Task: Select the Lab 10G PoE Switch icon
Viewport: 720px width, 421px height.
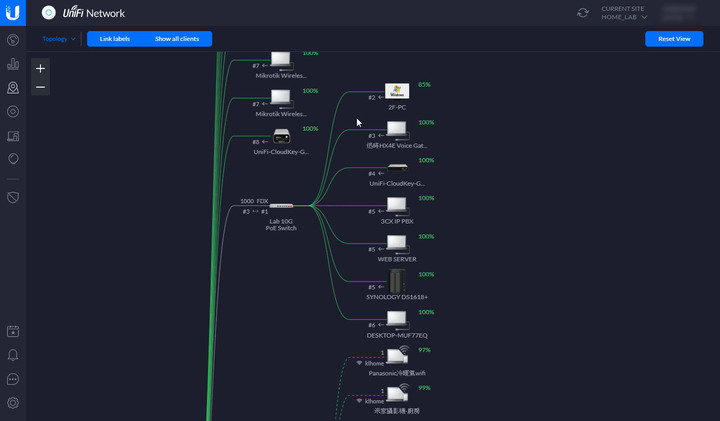Action: tap(281, 206)
